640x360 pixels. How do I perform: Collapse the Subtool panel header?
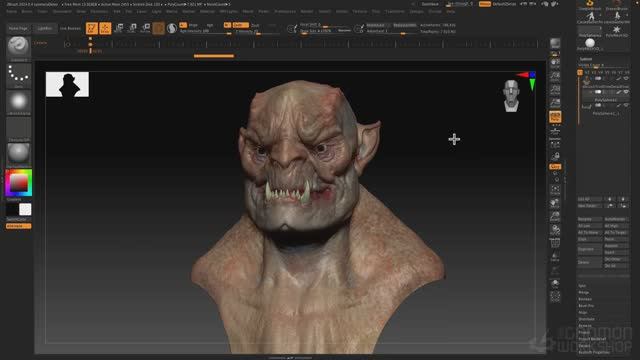click(x=586, y=59)
